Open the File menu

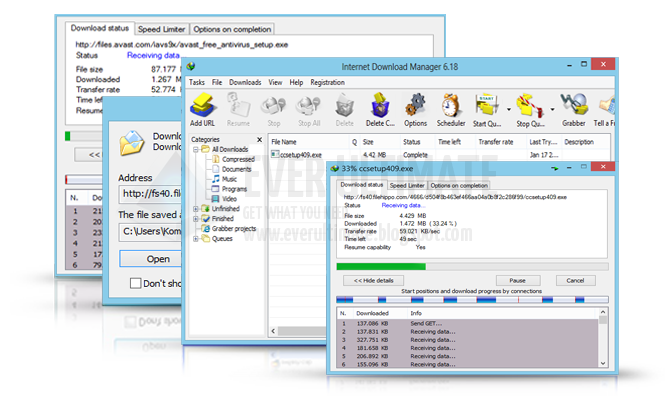tap(217, 82)
